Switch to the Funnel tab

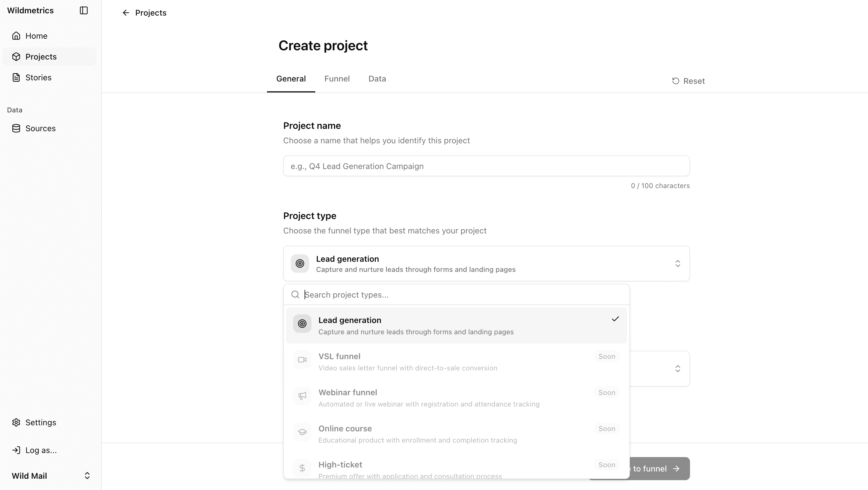point(337,79)
